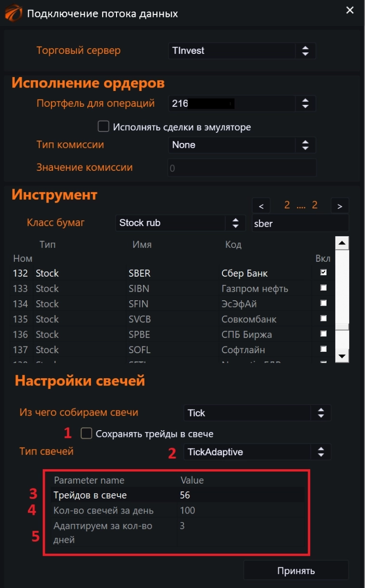Click the sber search input field

click(x=299, y=223)
